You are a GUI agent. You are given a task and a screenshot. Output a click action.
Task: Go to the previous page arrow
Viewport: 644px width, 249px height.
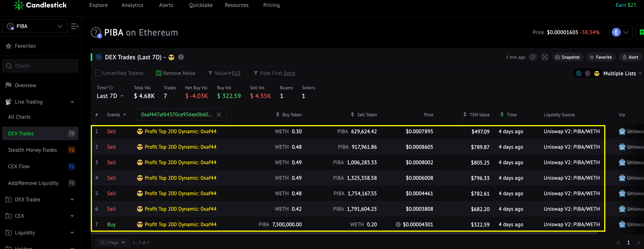pos(618,242)
